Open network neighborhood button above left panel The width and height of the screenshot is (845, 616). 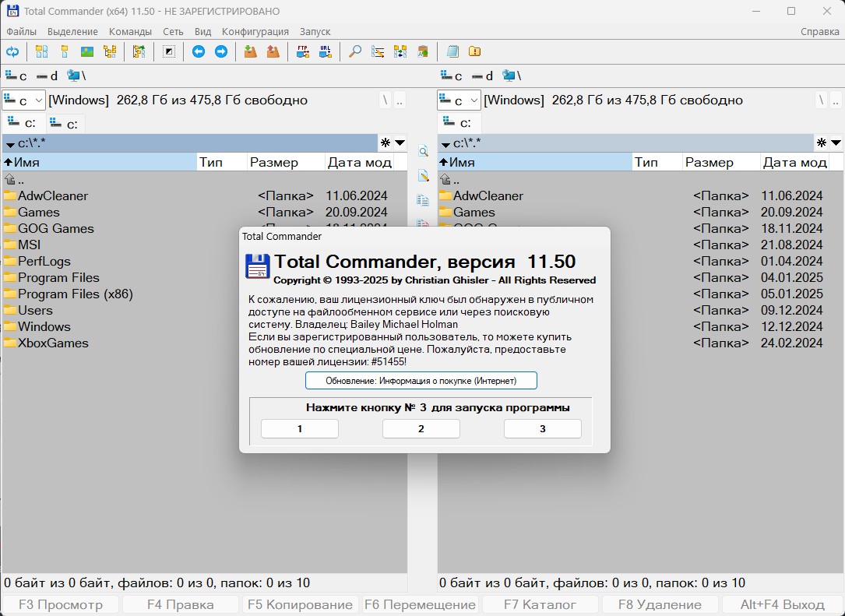(x=76, y=76)
